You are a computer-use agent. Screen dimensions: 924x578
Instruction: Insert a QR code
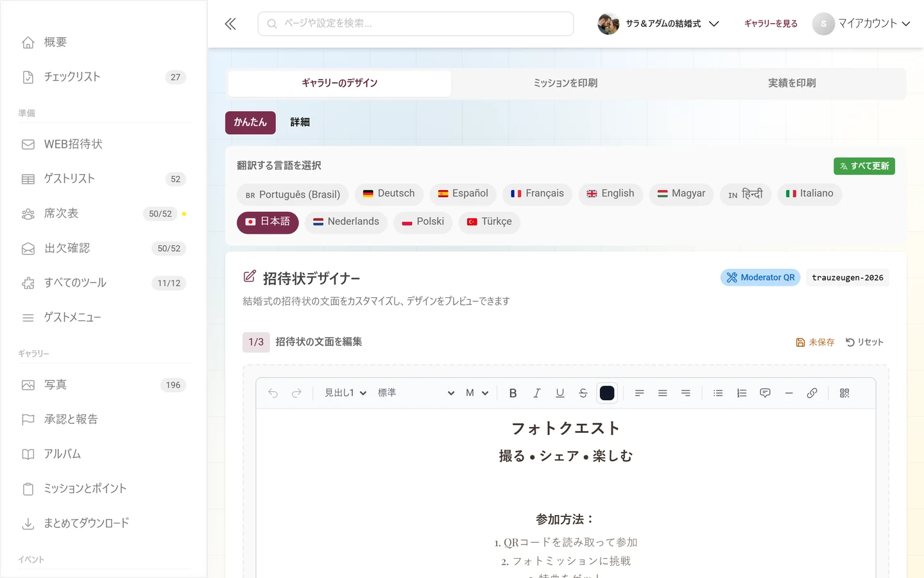click(x=844, y=393)
